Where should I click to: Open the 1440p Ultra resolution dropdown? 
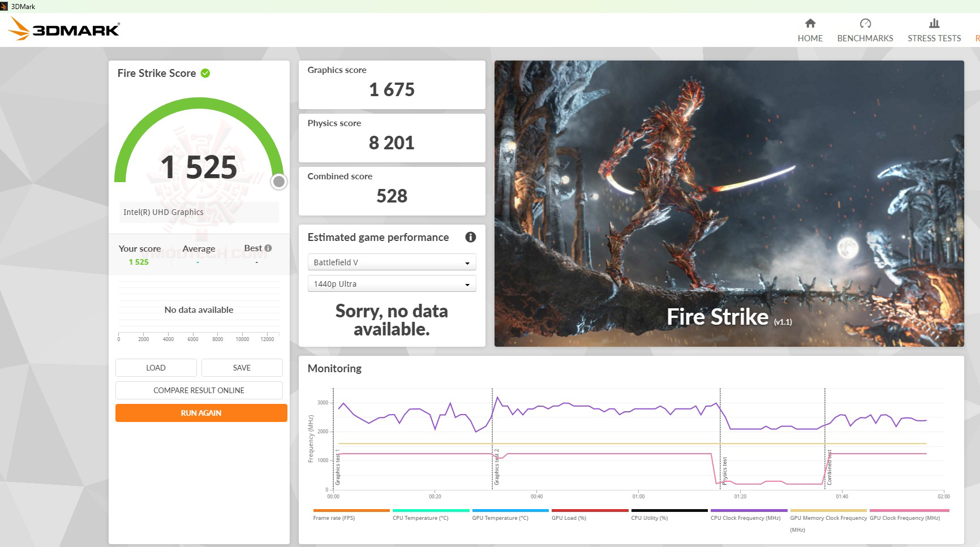(392, 284)
